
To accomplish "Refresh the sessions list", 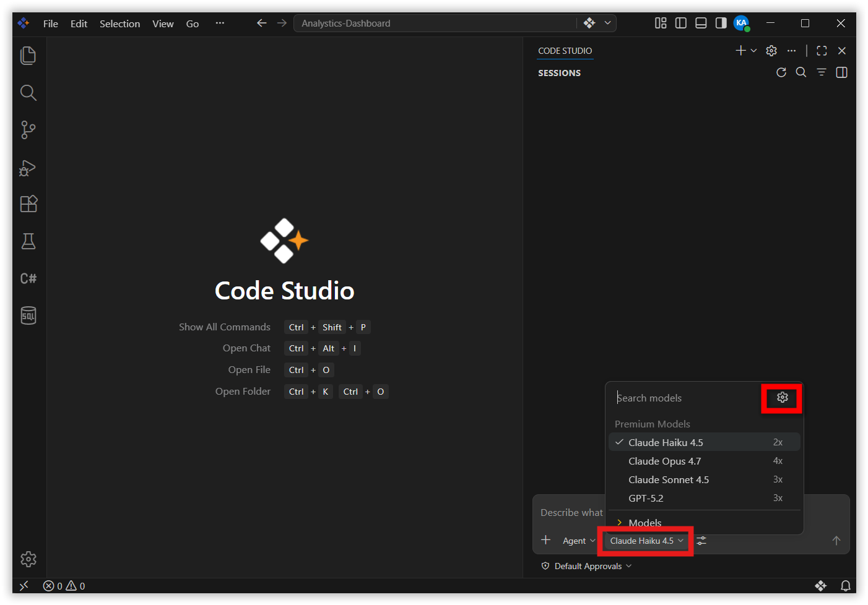I will tap(781, 72).
